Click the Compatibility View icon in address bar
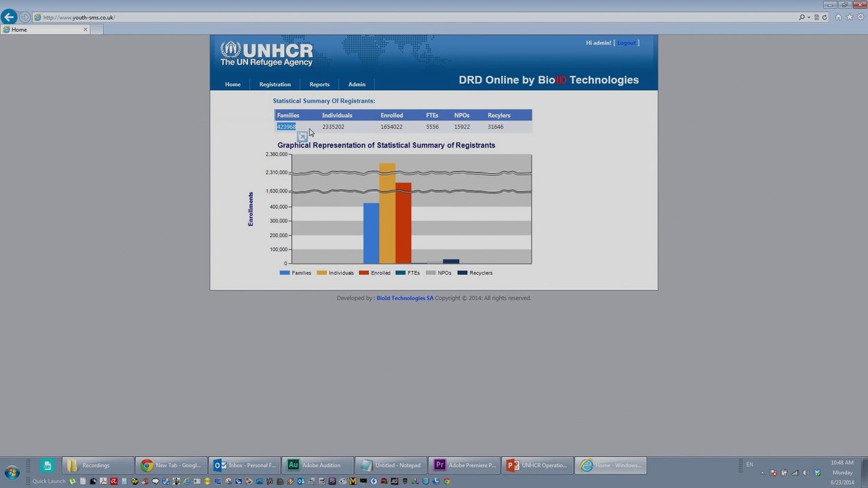The width and height of the screenshot is (868, 488). point(816,18)
